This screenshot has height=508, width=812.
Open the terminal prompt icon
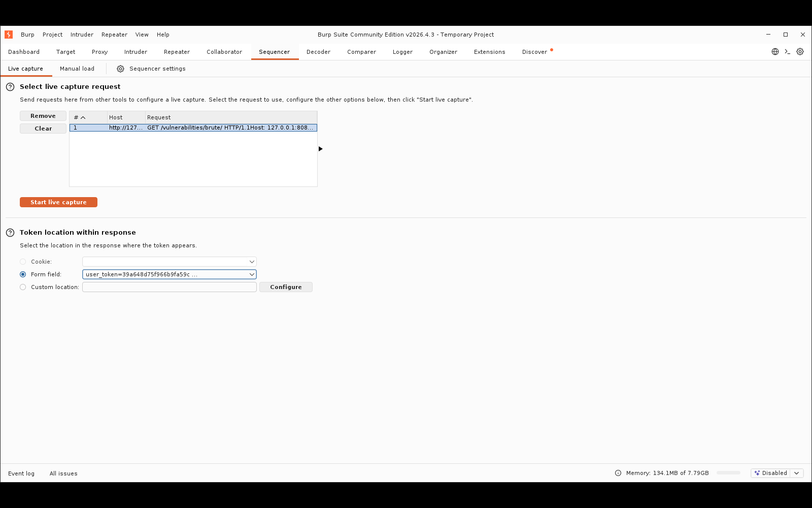click(788, 52)
